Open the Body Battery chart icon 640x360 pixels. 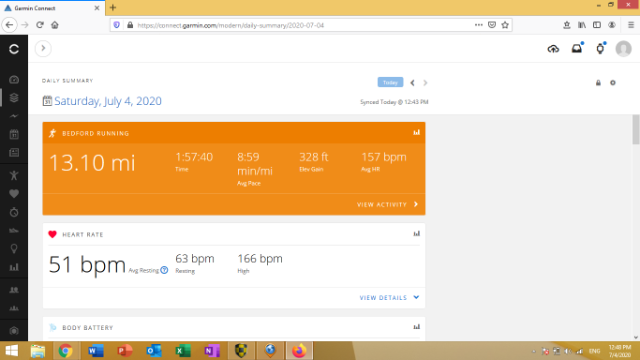(x=416, y=327)
